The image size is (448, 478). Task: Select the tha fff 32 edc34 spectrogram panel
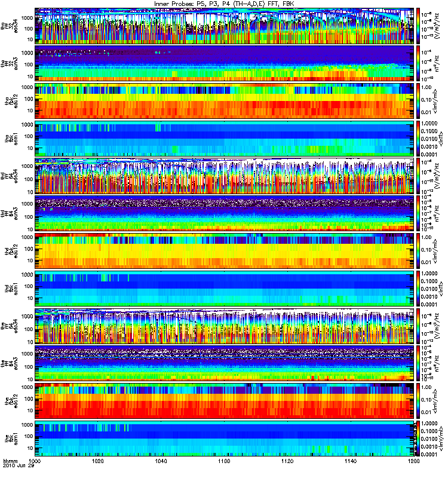click(x=225, y=26)
